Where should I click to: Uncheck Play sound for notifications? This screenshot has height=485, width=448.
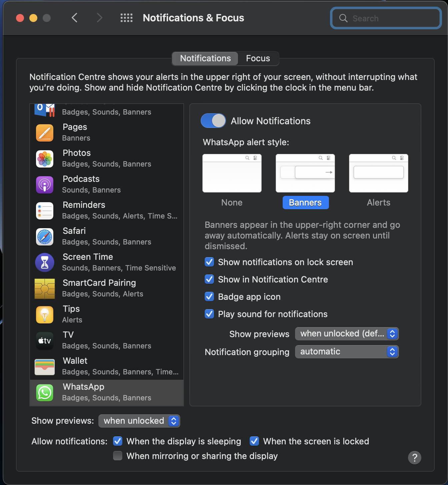tap(209, 314)
